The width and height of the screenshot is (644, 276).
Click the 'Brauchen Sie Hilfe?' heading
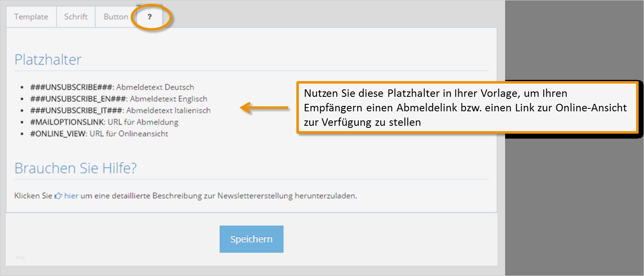75,168
